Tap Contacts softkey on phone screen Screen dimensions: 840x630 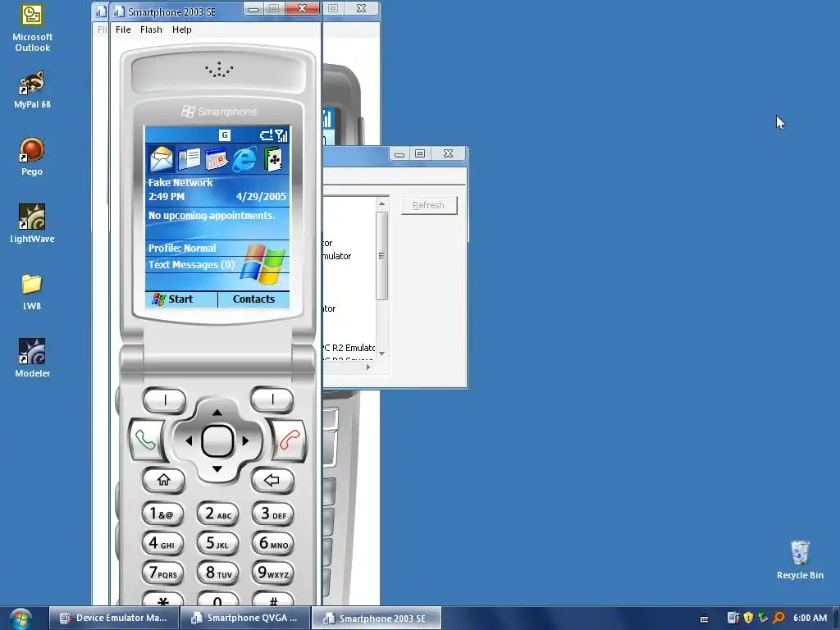click(254, 299)
